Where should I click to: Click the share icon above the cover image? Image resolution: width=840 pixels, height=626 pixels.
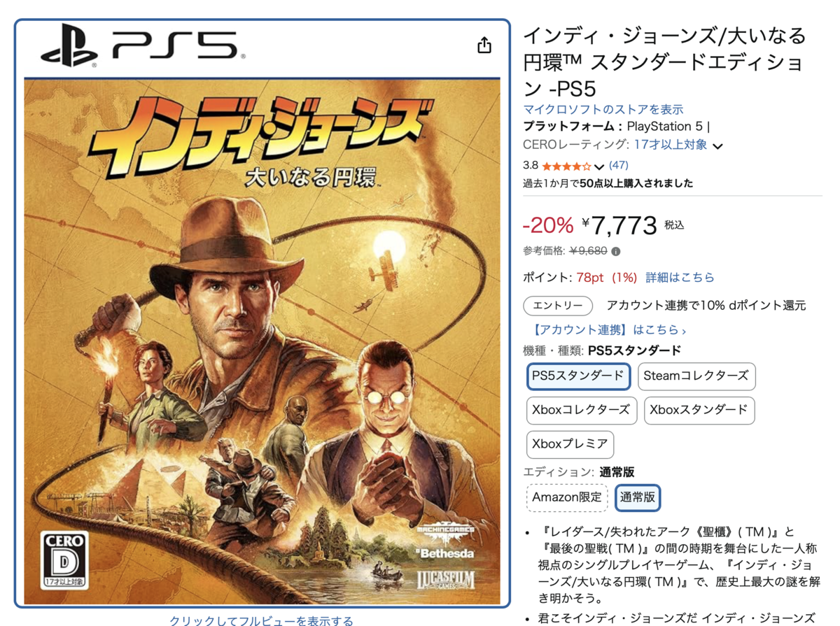click(484, 45)
